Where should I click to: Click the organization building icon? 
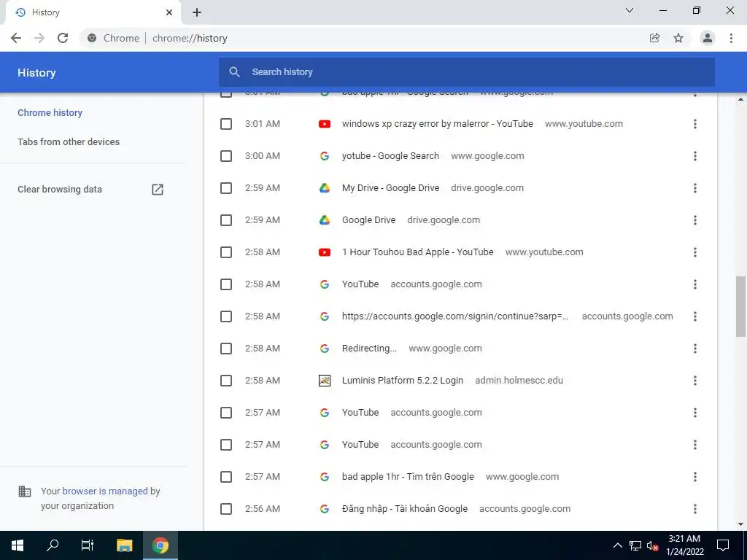coord(24,491)
